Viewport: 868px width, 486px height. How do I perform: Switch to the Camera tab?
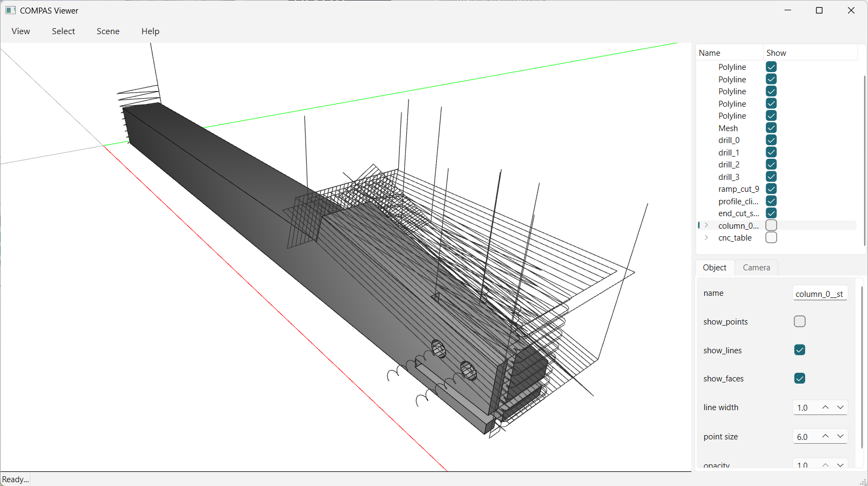(x=756, y=268)
